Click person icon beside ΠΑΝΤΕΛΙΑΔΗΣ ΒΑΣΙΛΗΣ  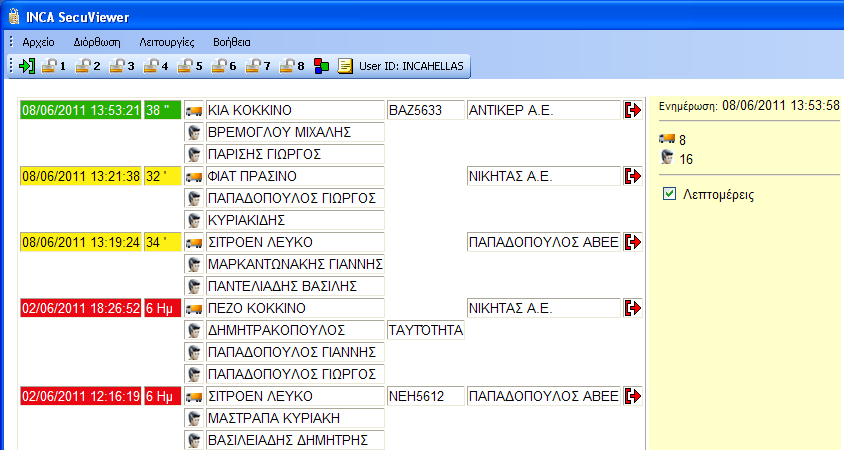pos(194,286)
